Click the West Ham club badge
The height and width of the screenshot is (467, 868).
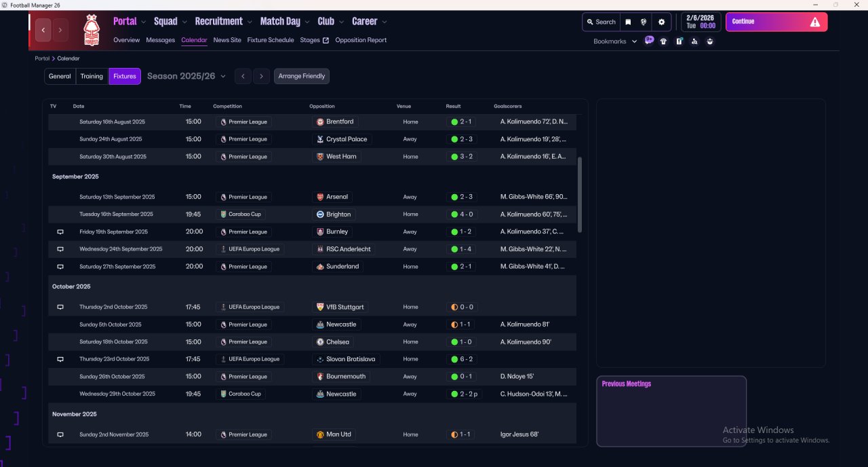click(x=320, y=156)
